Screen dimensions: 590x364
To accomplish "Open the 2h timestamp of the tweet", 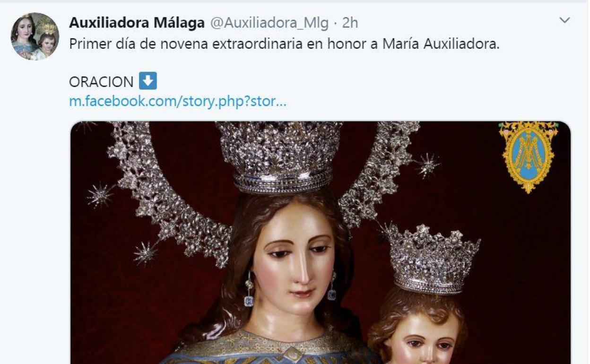I will coord(350,22).
